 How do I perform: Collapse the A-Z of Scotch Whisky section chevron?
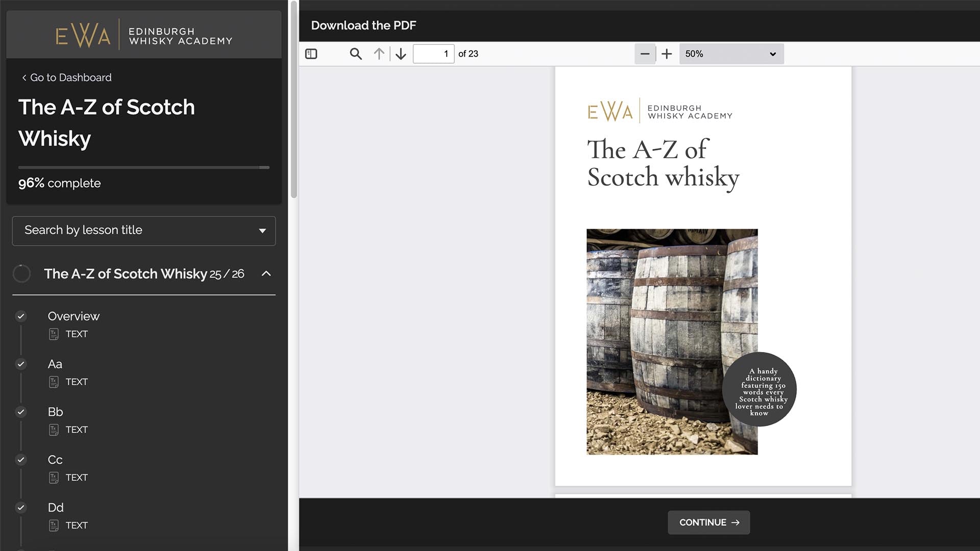[266, 274]
